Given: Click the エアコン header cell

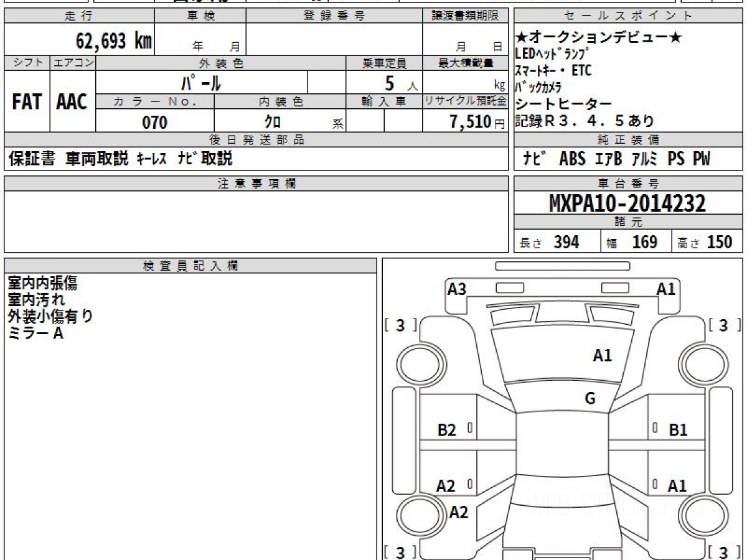Looking at the screenshot, I should [73, 63].
